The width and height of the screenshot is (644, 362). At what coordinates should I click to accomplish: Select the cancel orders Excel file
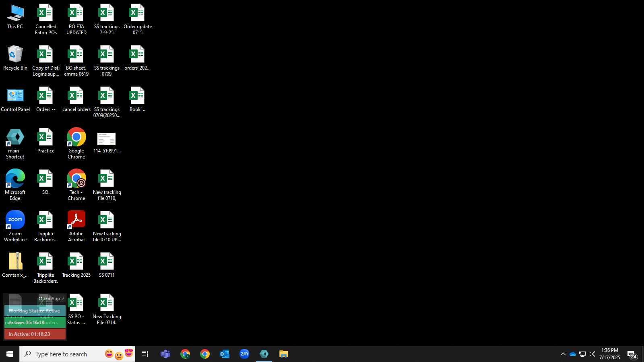coord(76,100)
